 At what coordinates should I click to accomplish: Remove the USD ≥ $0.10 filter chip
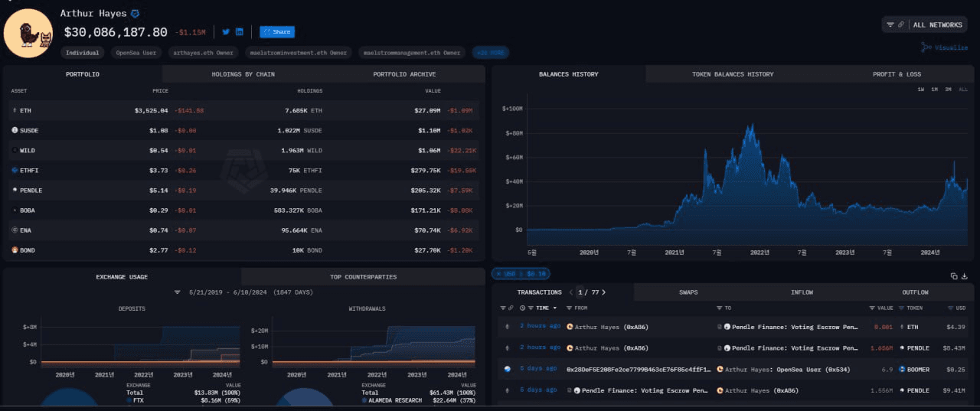click(x=521, y=273)
